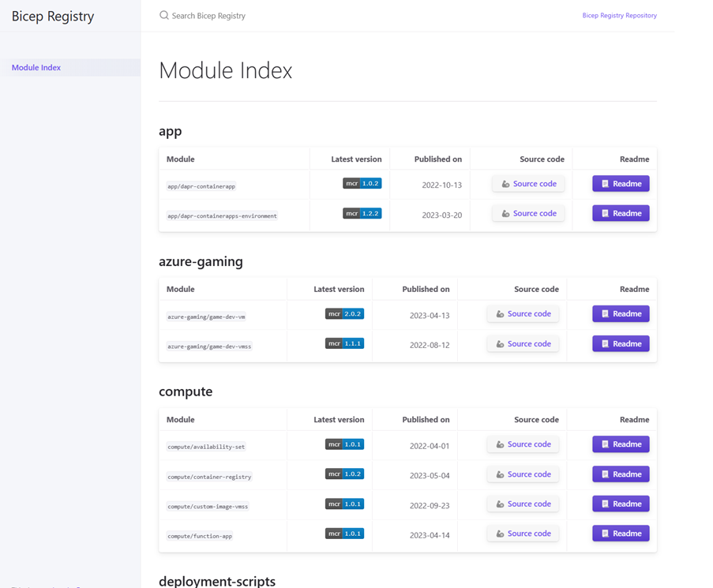
Task: Click Published on header in compute table
Action: point(426,419)
